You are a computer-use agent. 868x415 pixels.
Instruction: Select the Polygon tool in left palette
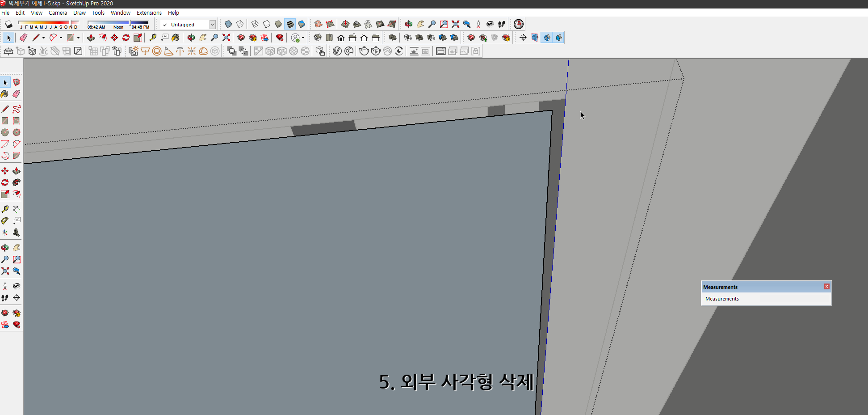[17, 132]
